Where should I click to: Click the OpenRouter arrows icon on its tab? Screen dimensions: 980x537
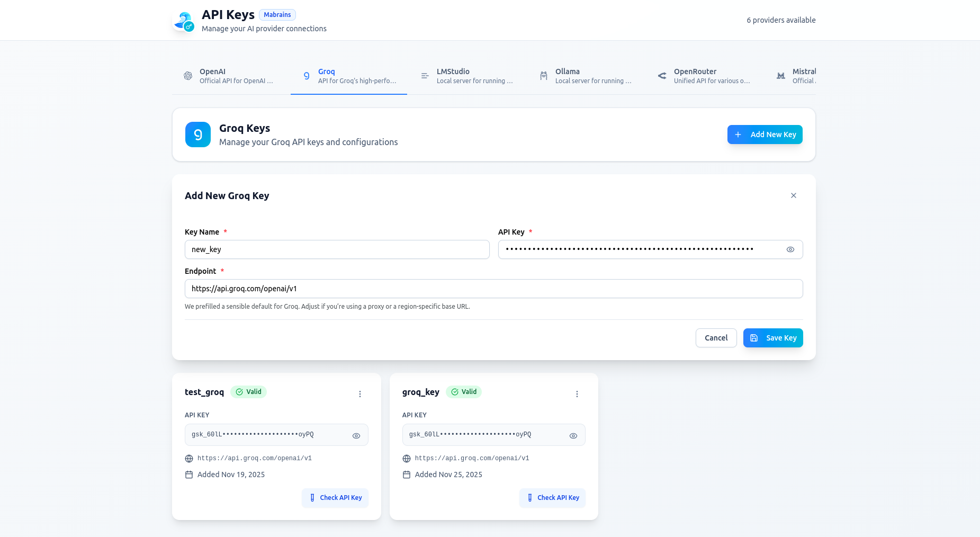[662, 76]
